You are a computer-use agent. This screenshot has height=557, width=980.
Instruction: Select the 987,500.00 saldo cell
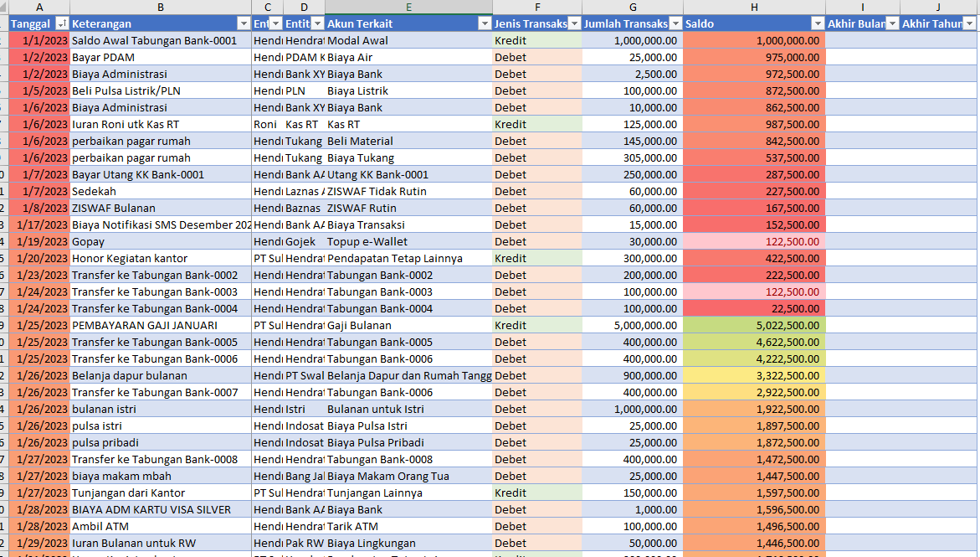click(754, 125)
